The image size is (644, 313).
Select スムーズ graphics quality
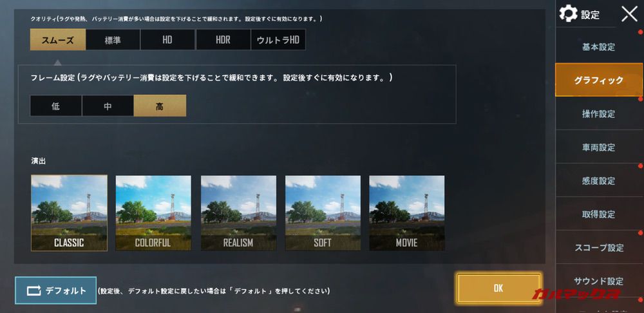pos(58,39)
